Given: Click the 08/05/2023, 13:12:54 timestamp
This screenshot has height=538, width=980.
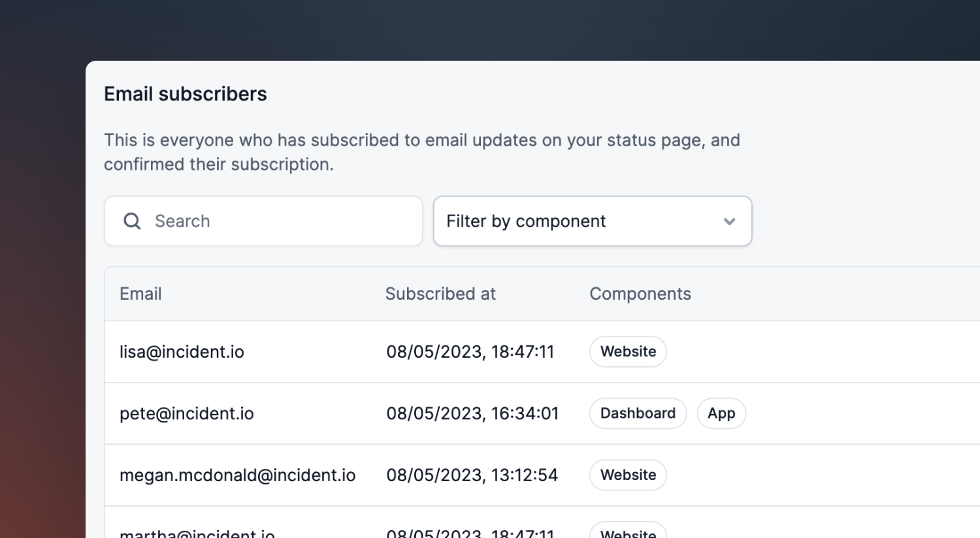Looking at the screenshot, I should pyautogui.click(x=472, y=475).
